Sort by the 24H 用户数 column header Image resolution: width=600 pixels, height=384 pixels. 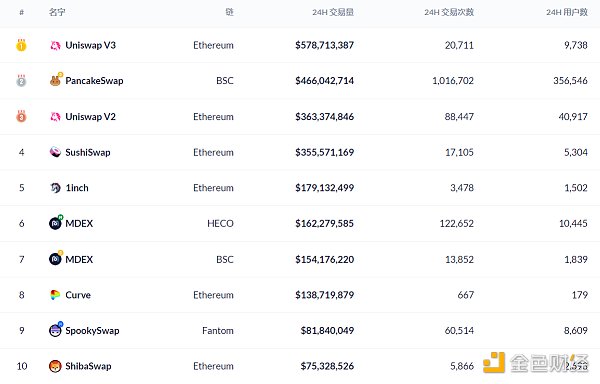pos(567,12)
